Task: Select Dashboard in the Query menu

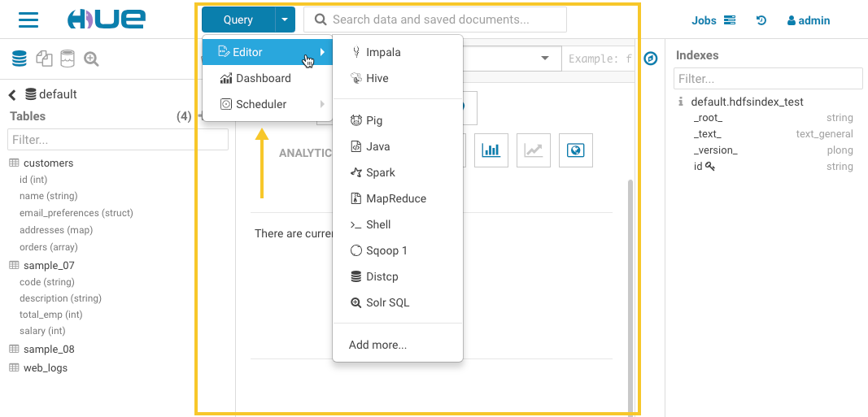Action: (x=263, y=78)
